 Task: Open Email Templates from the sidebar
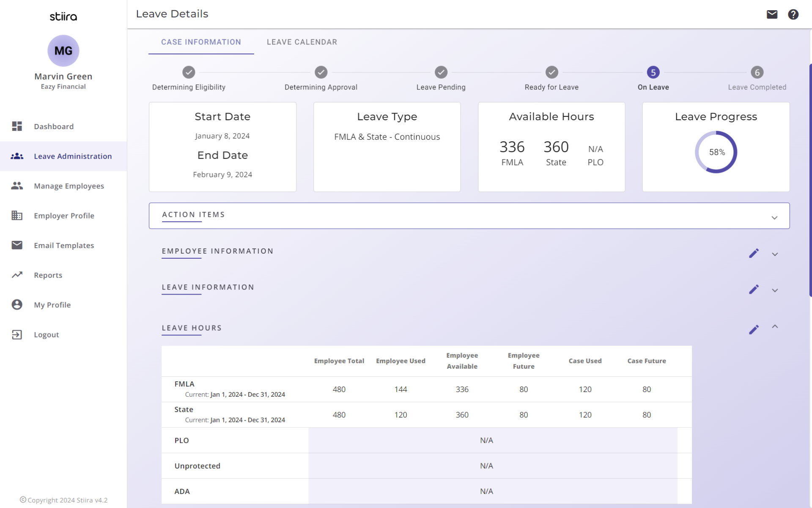pyautogui.click(x=64, y=246)
